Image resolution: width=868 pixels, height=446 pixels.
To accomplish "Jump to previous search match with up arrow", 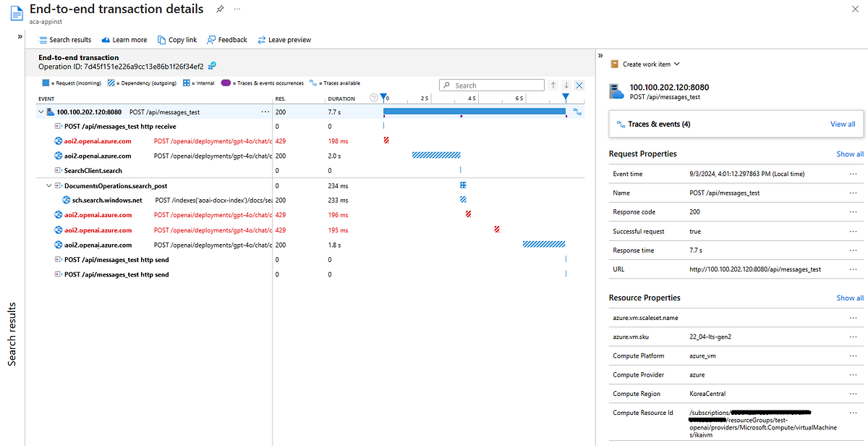I will (x=553, y=85).
